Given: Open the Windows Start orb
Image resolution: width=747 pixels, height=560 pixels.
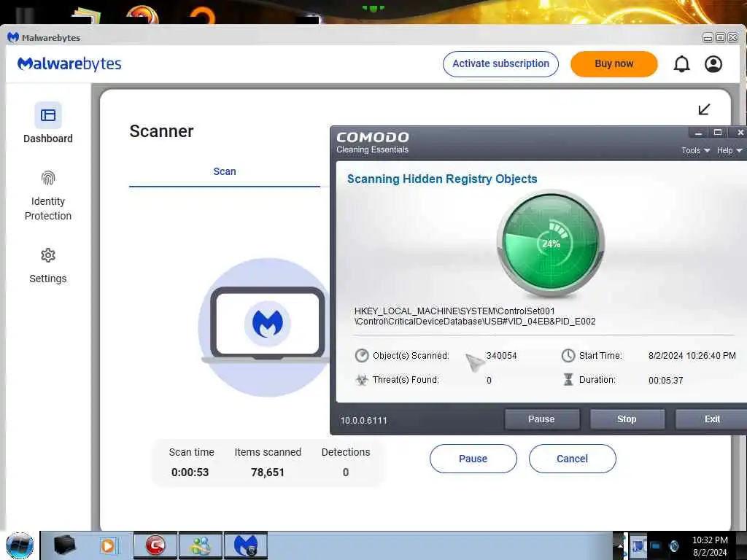Looking at the screenshot, I should [x=20, y=545].
